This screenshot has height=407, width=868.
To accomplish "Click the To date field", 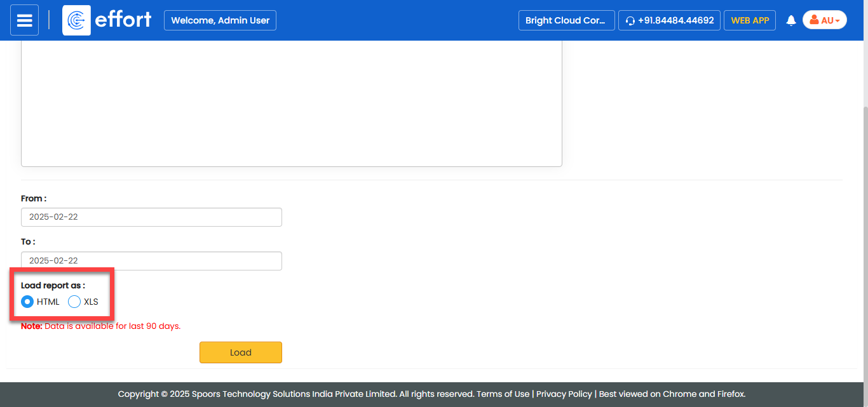I will (151, 260).
